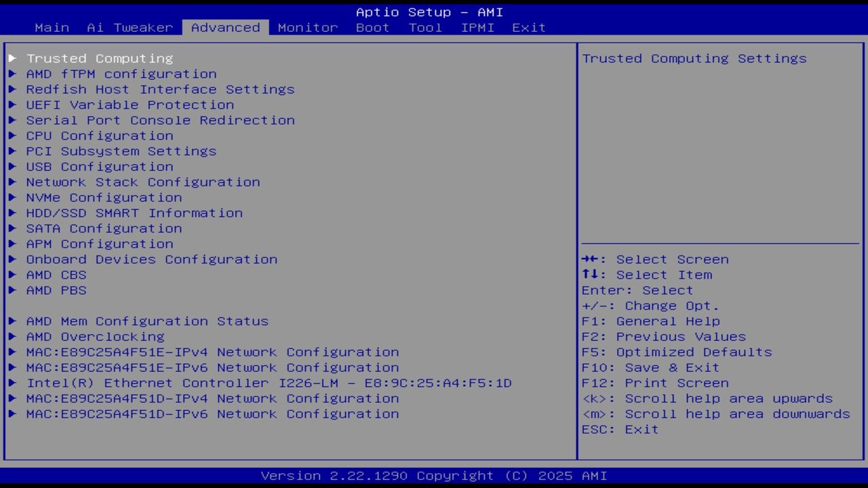Open the AMD CBS submenu
The image size is (868, 488).
[56, 274]
